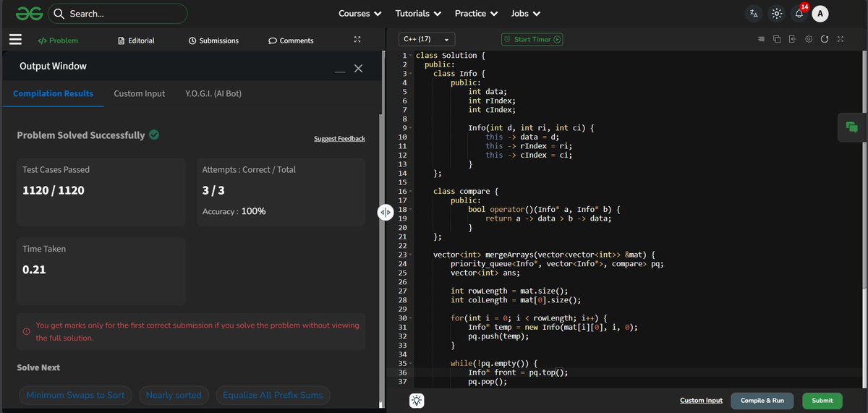The width and height of the screenshot is (868, 413).
Task: Switch to the Problem tab
Action: [x=58, y=41]
